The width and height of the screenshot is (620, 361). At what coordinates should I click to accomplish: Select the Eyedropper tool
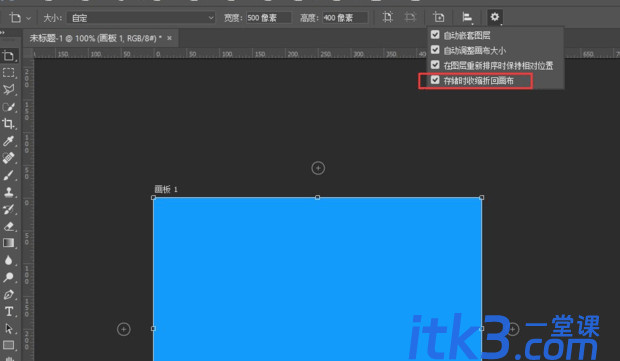click(8, 141)
